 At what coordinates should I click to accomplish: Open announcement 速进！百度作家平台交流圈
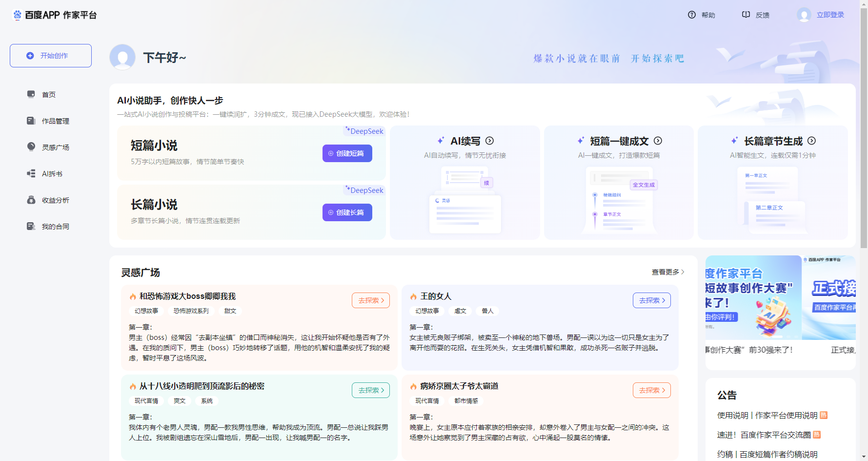pos(764,435)
